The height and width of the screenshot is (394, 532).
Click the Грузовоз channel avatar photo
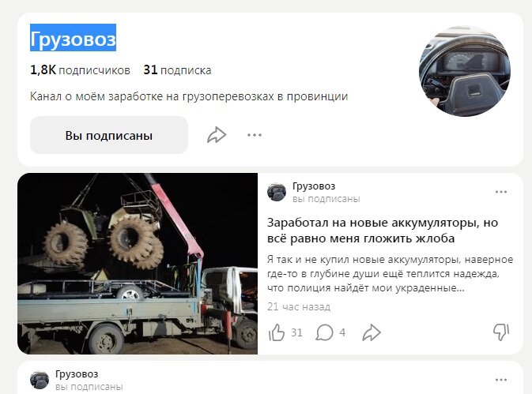465,71
